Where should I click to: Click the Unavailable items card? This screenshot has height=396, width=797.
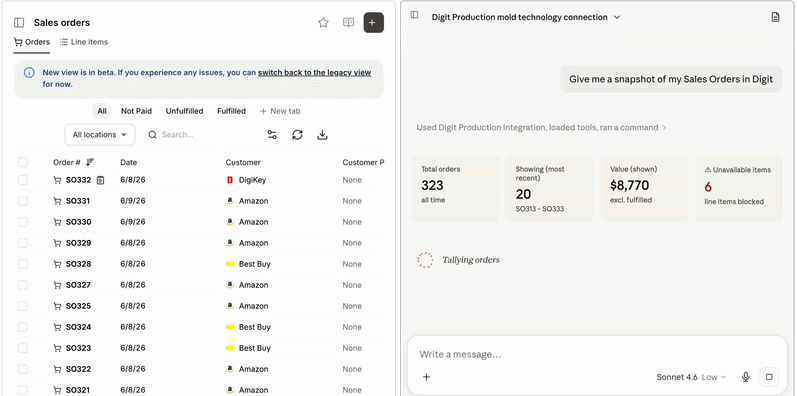tap(739, 189)
